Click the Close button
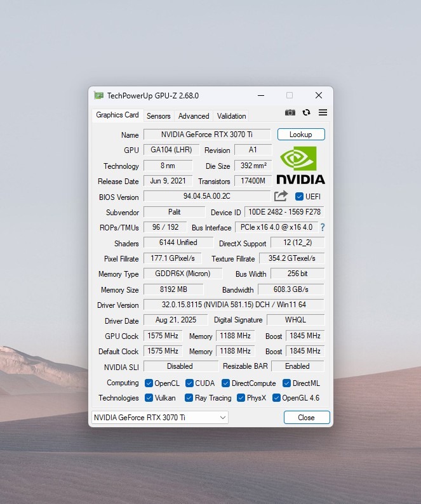Screen dimensions: 421x504 coord(307,418)
